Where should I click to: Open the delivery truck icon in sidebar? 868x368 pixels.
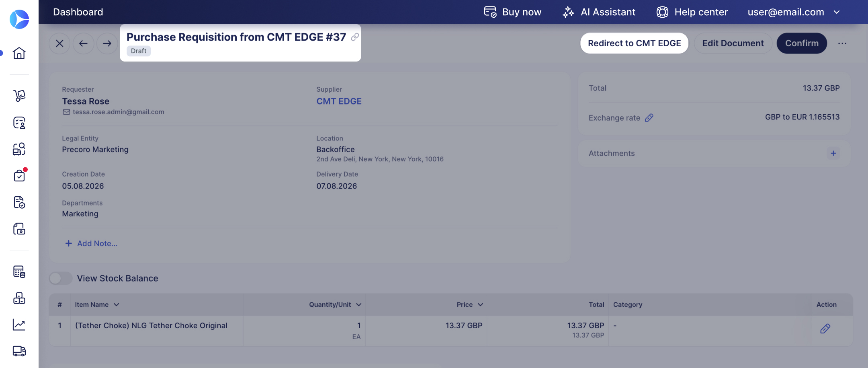pos(19,351)
